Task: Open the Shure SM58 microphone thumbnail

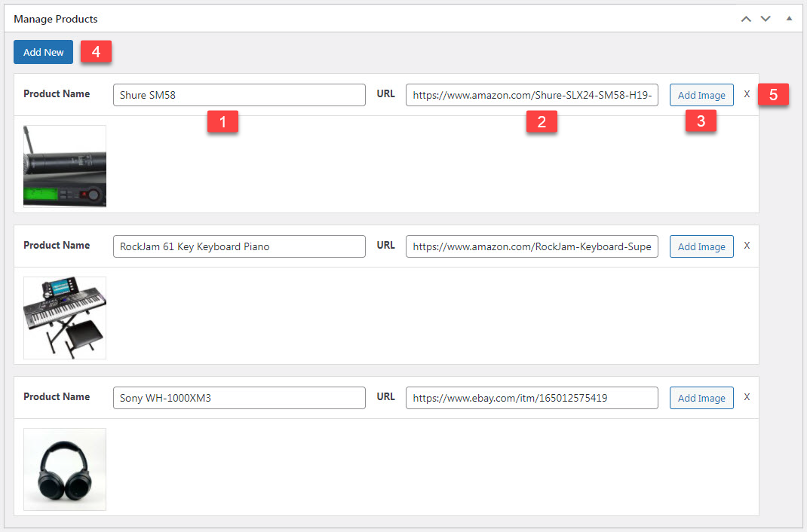Action: (65, 166)
